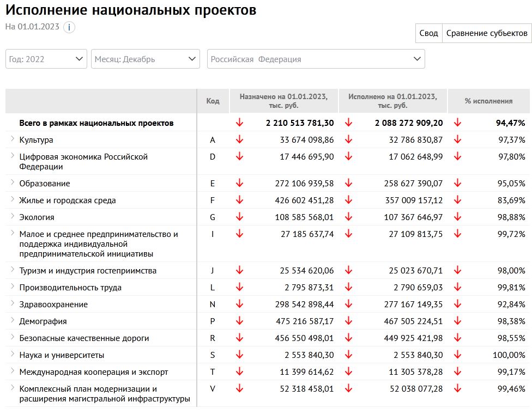Expand the Туризм и индустрия гостеприимства row
Viewport: 532px width, 414px height.
pos(13,270)
